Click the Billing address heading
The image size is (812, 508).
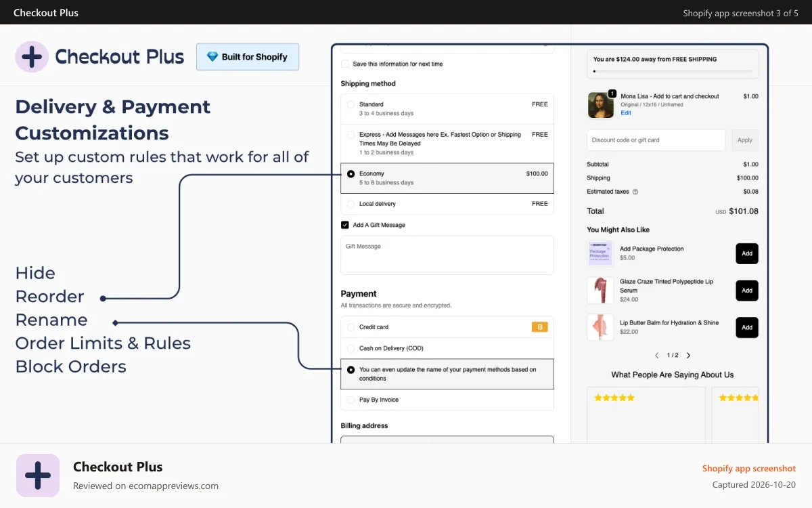pos(365,426)
